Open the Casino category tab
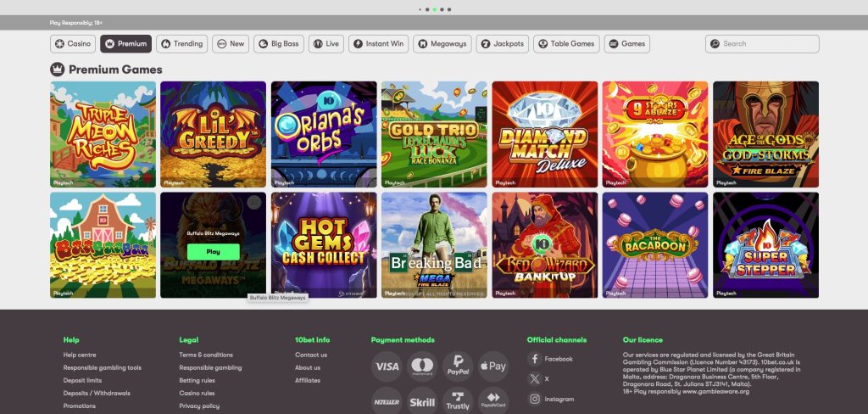Viewport: 868px width, 414px height. point(73,44)
